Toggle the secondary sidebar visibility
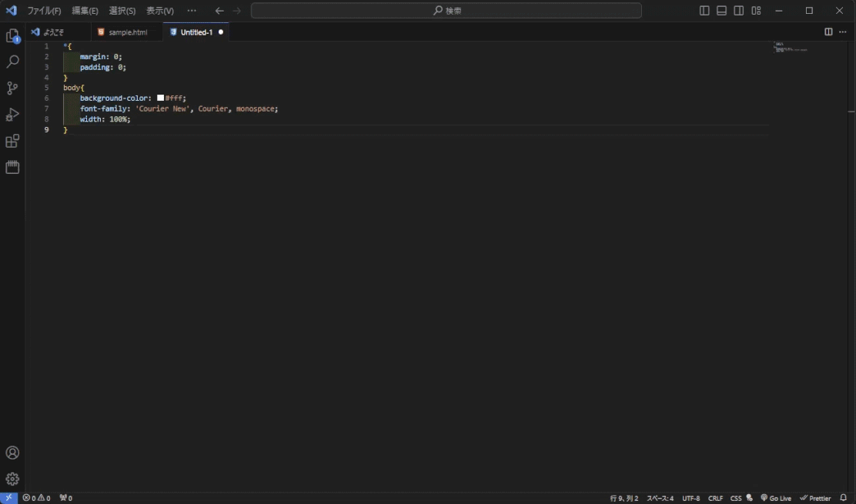Image resolution: width=856 pixels, height=504 pixels. point(739,11)
